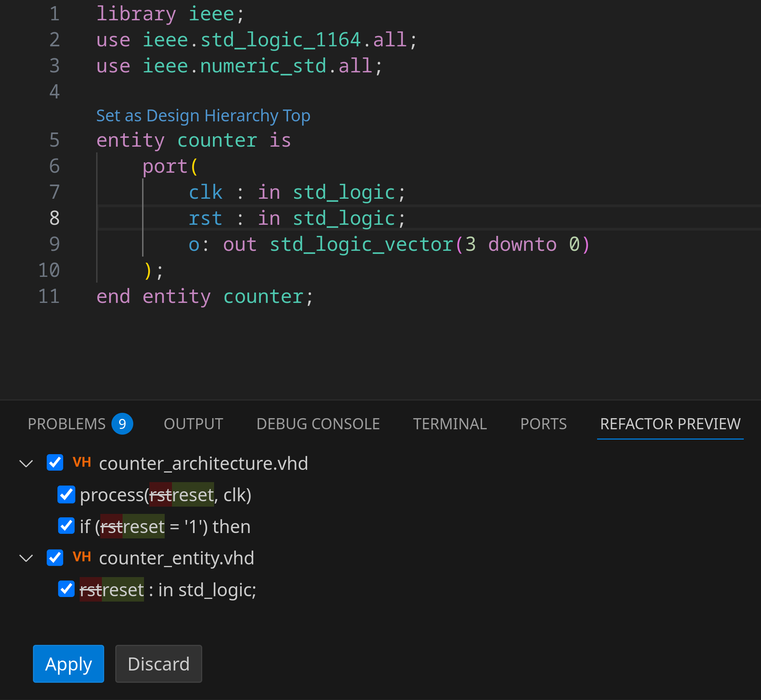Collapse the counter_entity.vhd tree node
Viewport: 761px width, 700px height.
[x=26, y=558]
